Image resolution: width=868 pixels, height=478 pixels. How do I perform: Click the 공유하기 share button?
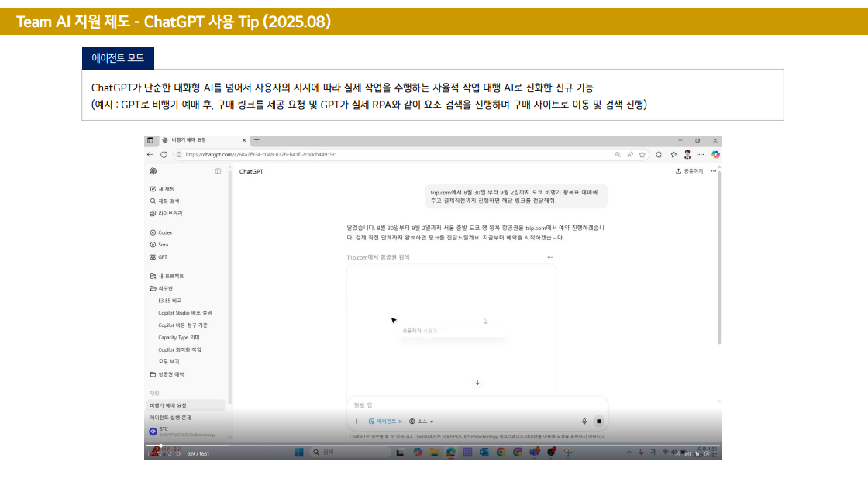coord(689,171)
